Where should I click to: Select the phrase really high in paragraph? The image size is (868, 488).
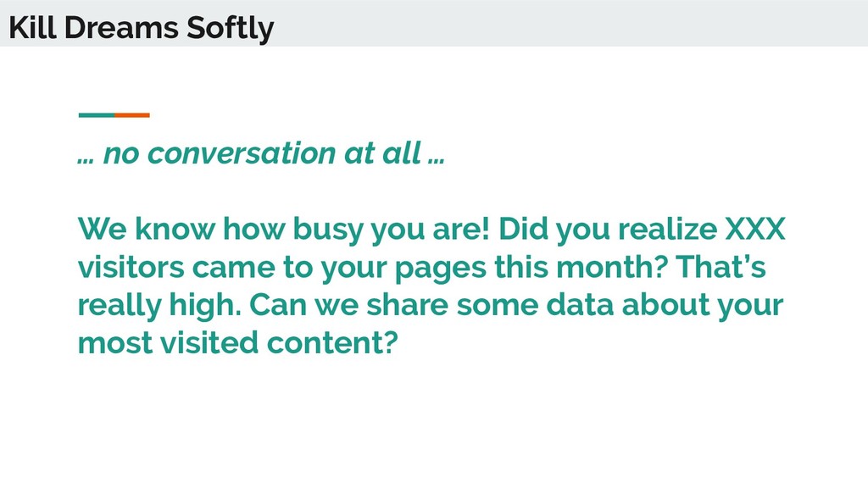pos(159,305)
